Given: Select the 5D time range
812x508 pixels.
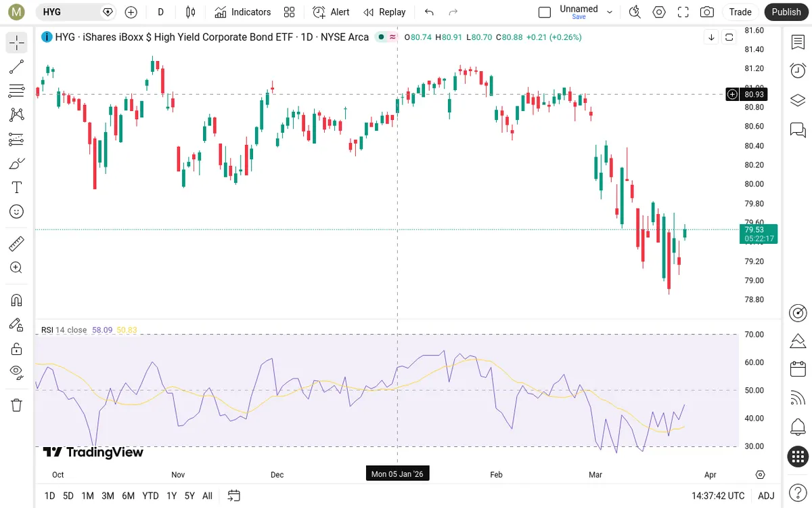Looking at the screenshot, I should tap(68, 496).
